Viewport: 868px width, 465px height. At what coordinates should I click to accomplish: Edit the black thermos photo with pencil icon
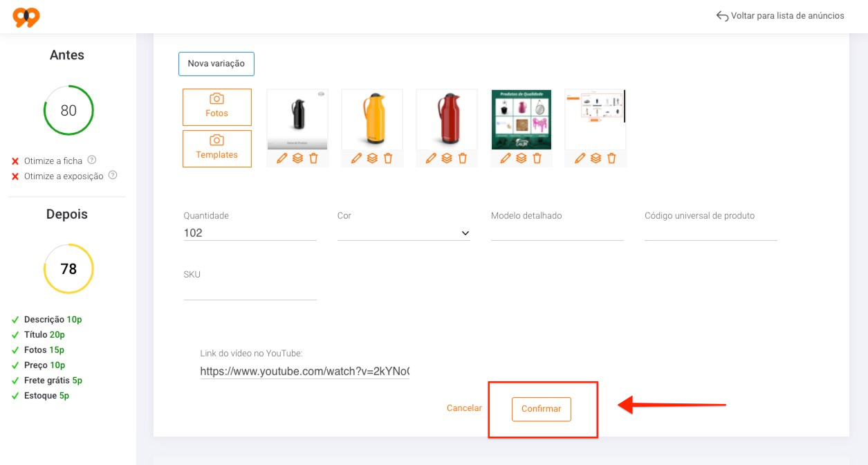coord(281,158)
